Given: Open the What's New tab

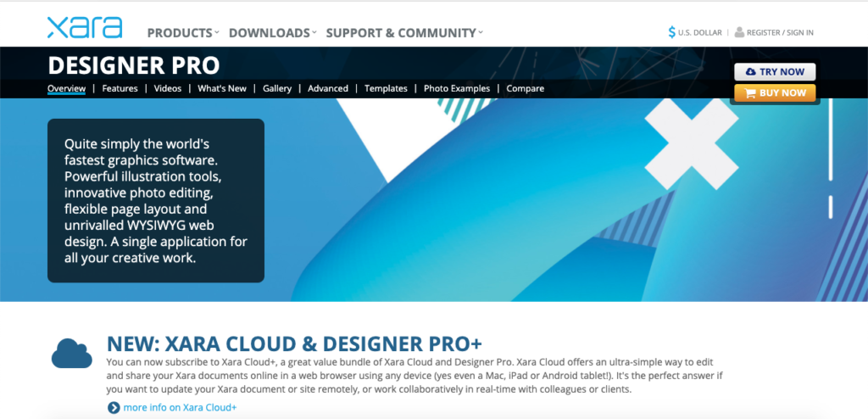Looking at the screenshot, I should pyautogui.click(x=222, y=88).
